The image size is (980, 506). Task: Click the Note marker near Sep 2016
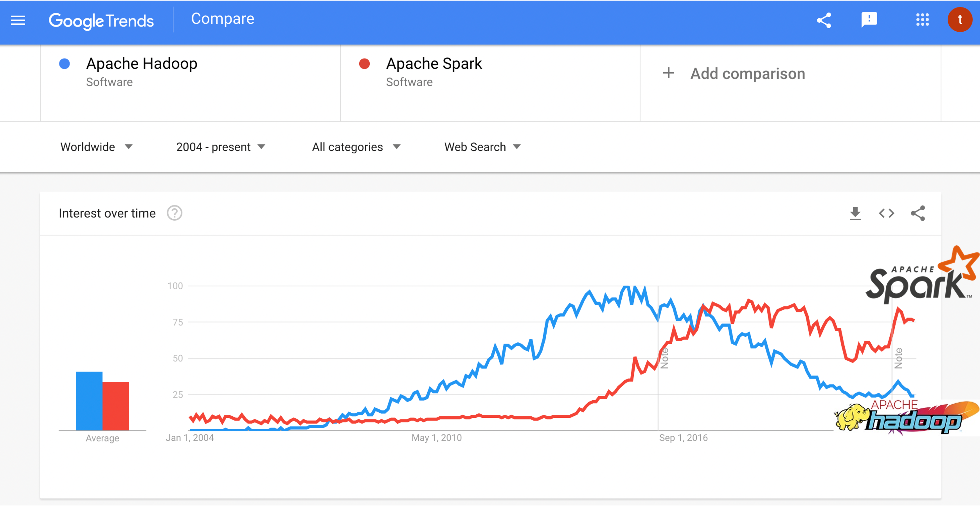coord(665,358)
